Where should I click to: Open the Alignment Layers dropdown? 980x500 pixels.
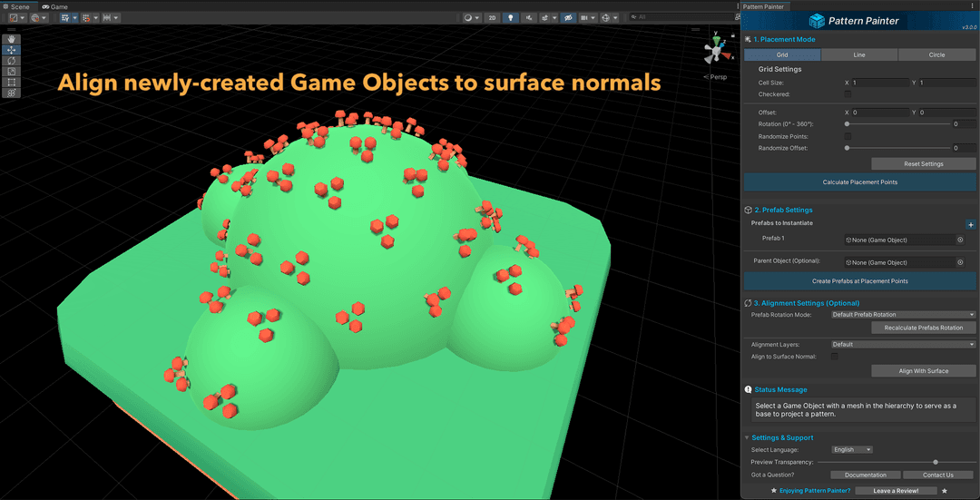pos(903,345)
